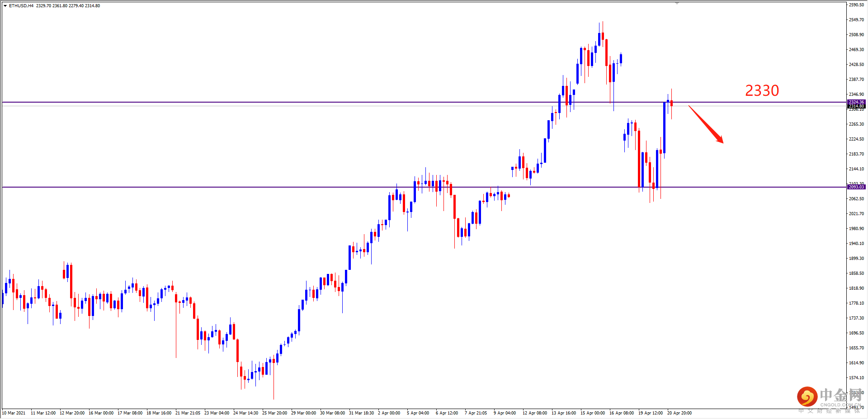Click the 2330 red text annotation
This screenshot has height=419, width=868.
pyautogui.click(x=762, y=91)
